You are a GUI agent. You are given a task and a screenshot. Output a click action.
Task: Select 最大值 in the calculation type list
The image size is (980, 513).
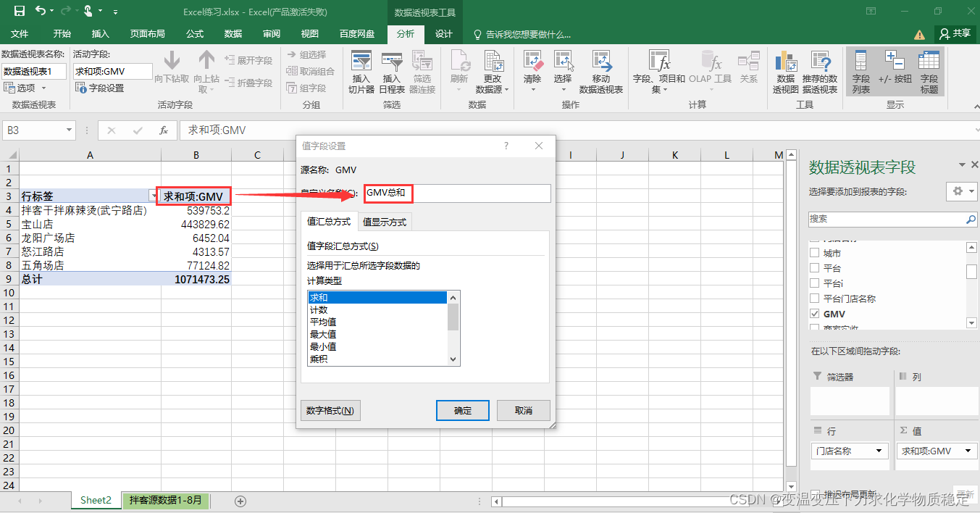click(377, 334)
